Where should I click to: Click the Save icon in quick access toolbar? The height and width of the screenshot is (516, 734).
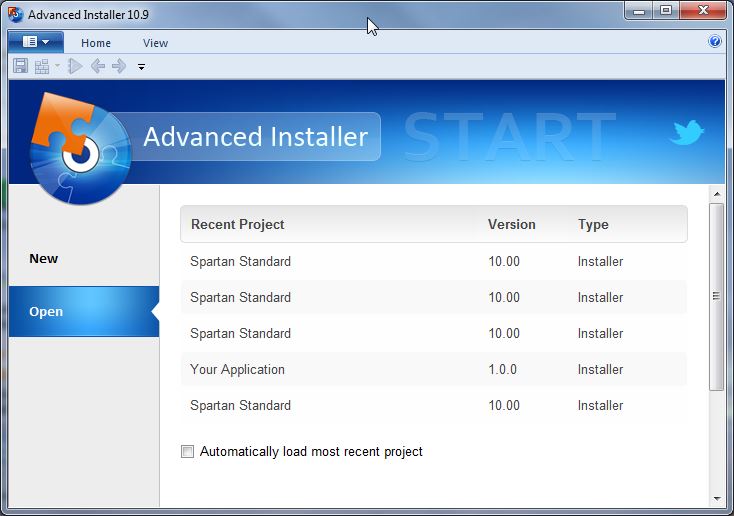coord(20,66)
